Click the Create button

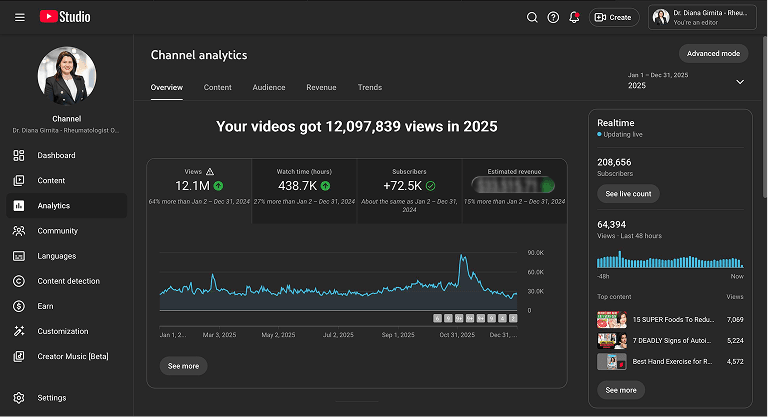pyautogui.click(x=612, y=17)
